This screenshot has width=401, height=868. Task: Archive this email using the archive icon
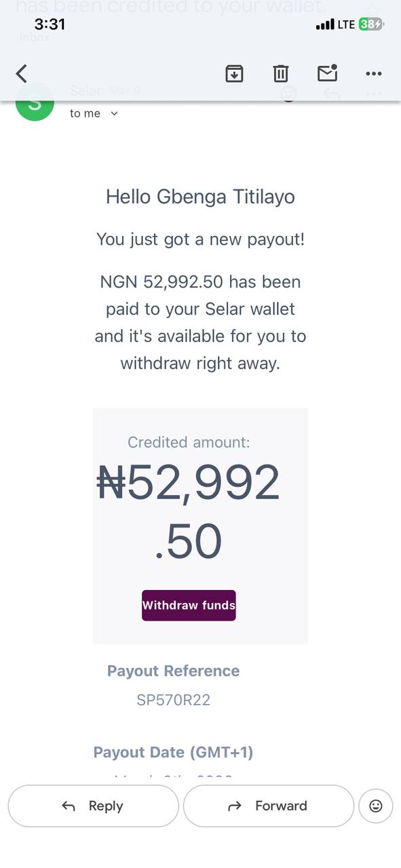coord(234,73)
